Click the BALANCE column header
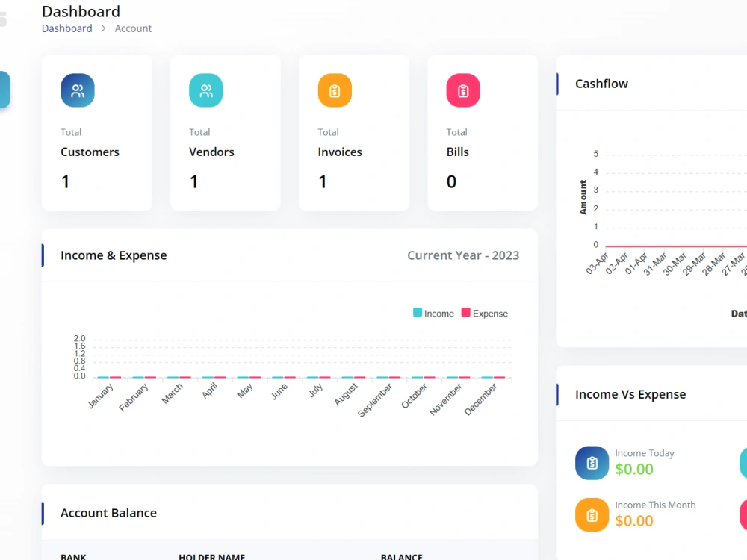 tap(402, 556)
